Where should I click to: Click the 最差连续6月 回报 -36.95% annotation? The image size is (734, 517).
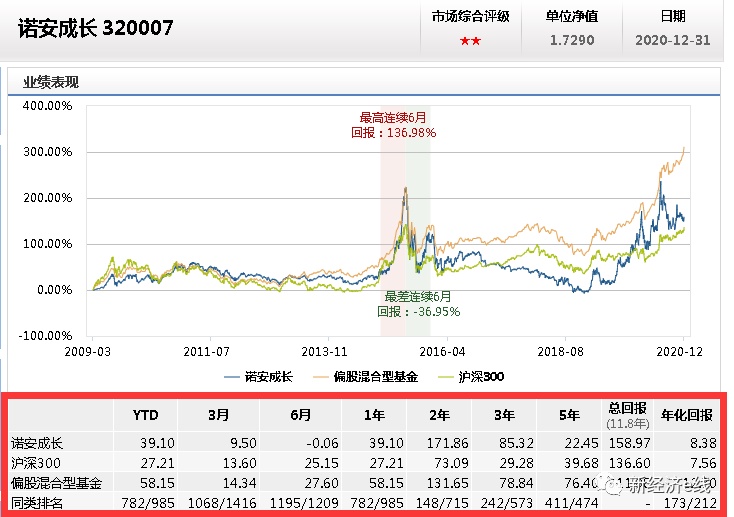(x=418, y=304)
